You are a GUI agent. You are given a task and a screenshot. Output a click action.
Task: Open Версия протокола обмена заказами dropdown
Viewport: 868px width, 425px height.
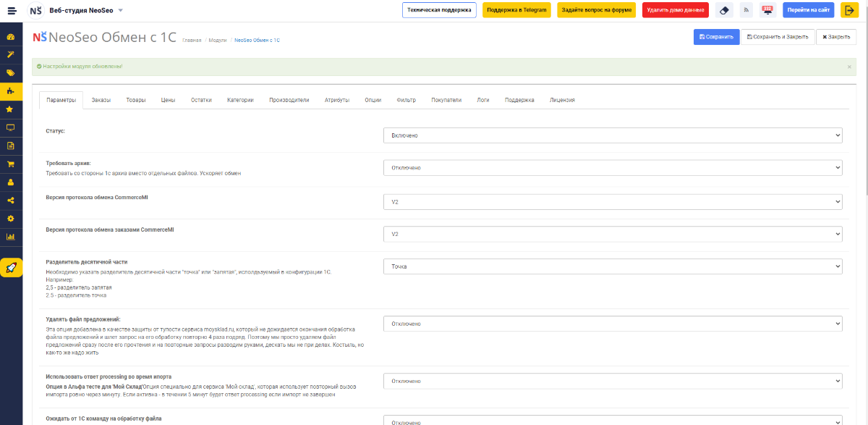pyautogui.click(x=613, y=235)
